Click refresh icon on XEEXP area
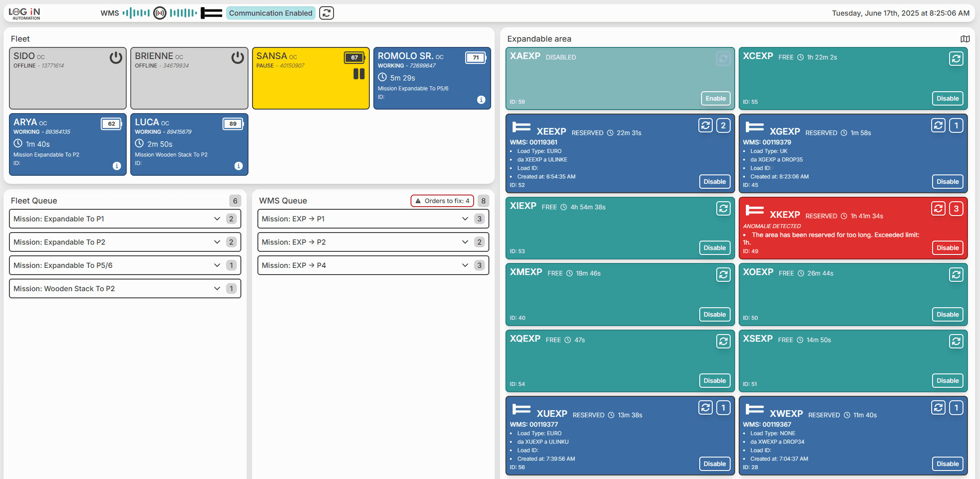980x479 pixels. point(706,125)
